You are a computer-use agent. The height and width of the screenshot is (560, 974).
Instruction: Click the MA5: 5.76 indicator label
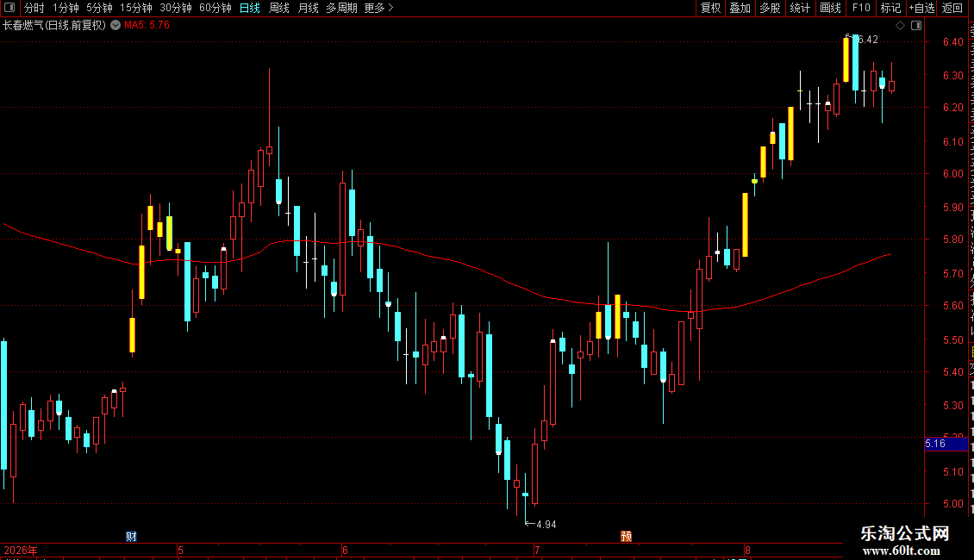[147, 25]
